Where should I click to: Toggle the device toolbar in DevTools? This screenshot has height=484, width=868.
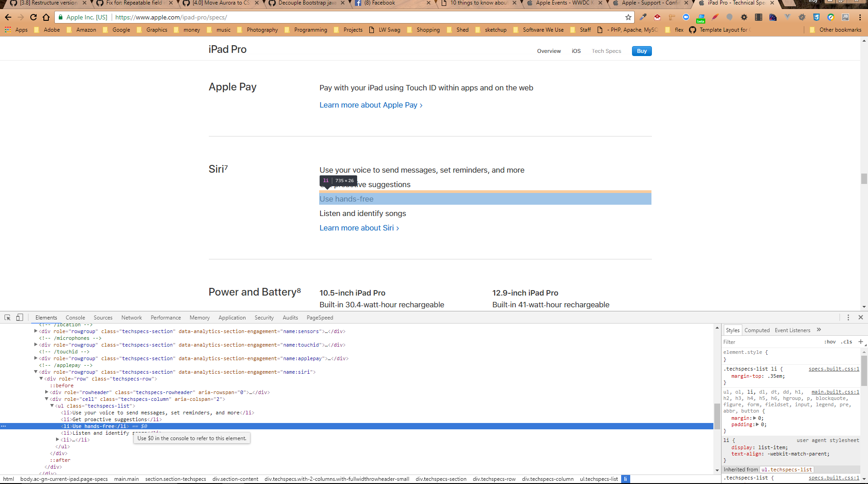pyautogui.click(x=19, y=318)
